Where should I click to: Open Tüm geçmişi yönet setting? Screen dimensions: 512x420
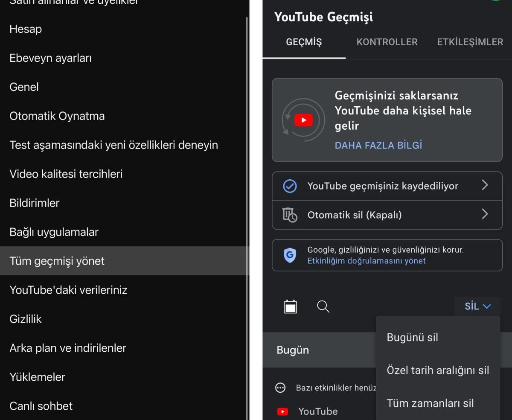(x=57, y=261)
